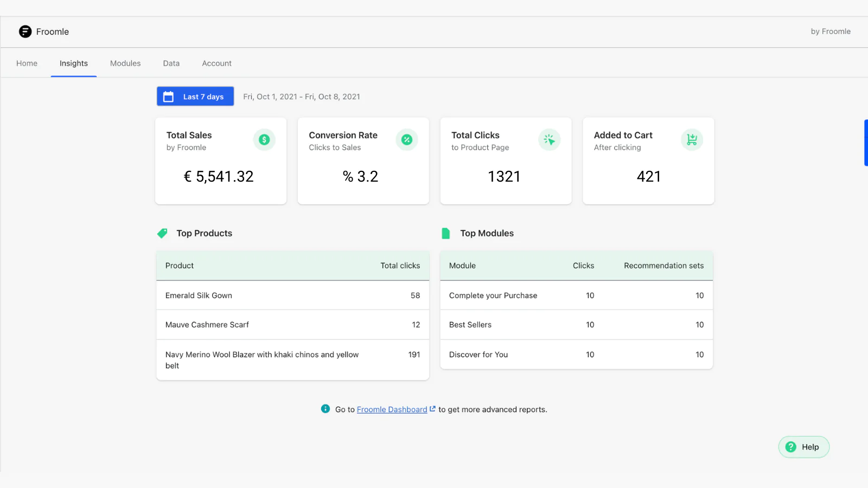Click the € 5,541.32 total sales value

[219, 176]
